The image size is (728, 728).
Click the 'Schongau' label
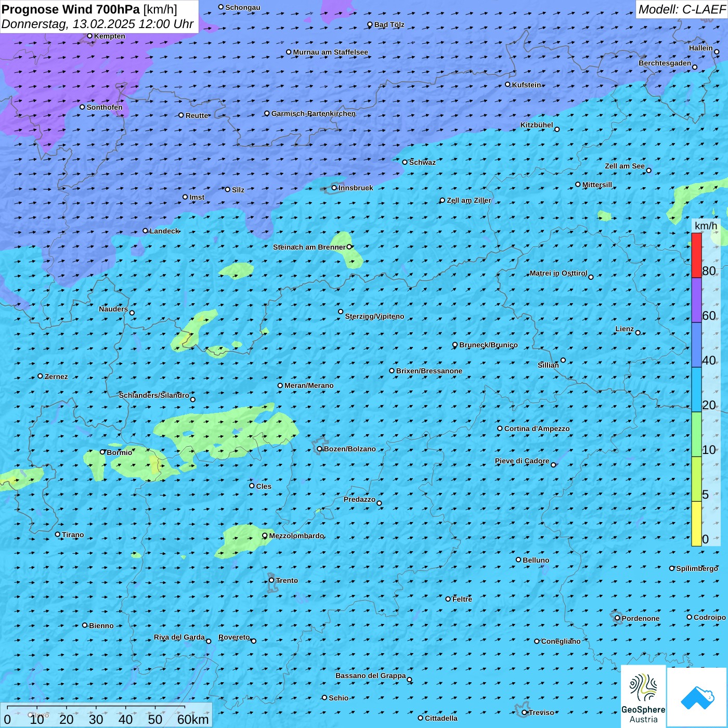point(242,7)
